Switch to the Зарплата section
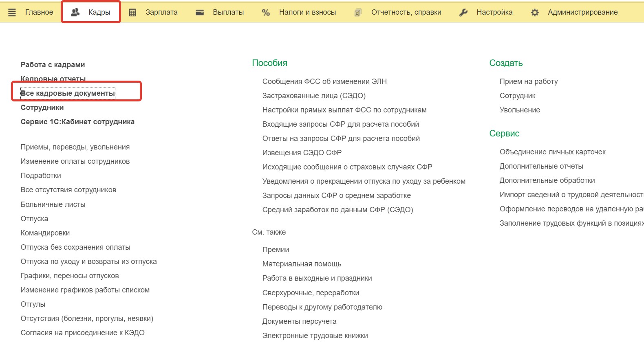This screenshot has height=347, width=644. tap(161, 12)
